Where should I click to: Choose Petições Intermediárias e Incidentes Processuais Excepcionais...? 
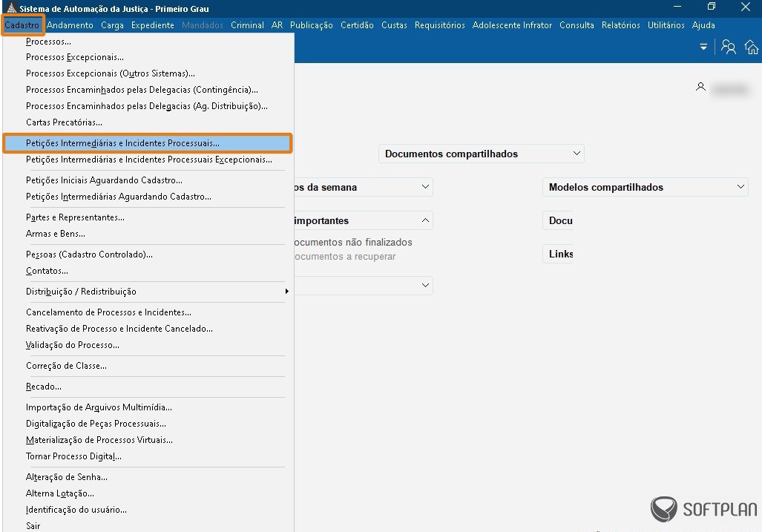tap(148, 160)
